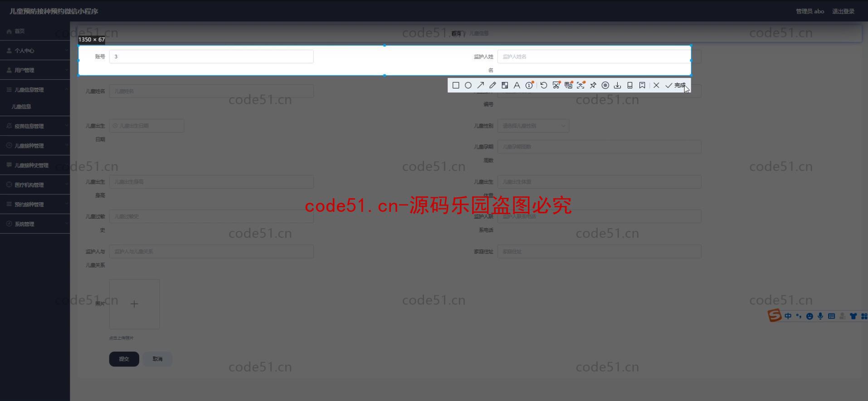Cancel the screenshot with X icon
This screenshot has width=868, height=401.
click(x=656, y=85)
